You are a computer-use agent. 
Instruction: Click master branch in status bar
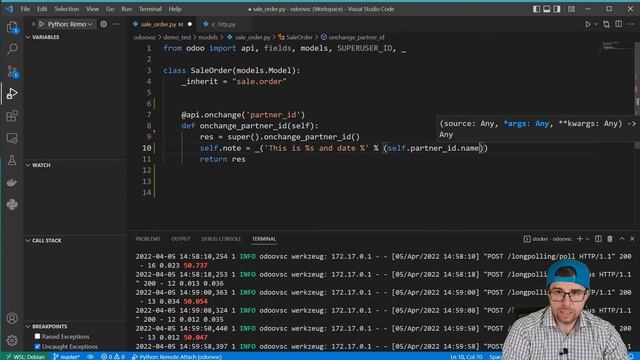[66, 356]
